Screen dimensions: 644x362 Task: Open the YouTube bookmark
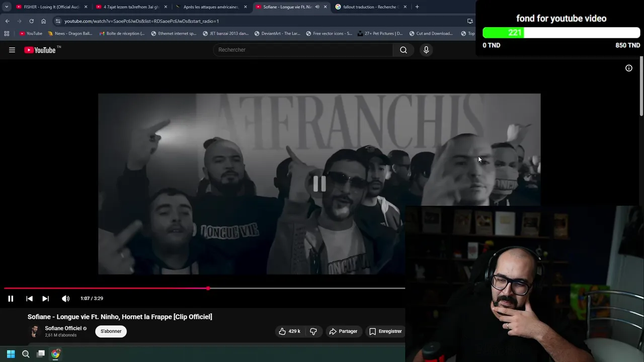[31, 34]
